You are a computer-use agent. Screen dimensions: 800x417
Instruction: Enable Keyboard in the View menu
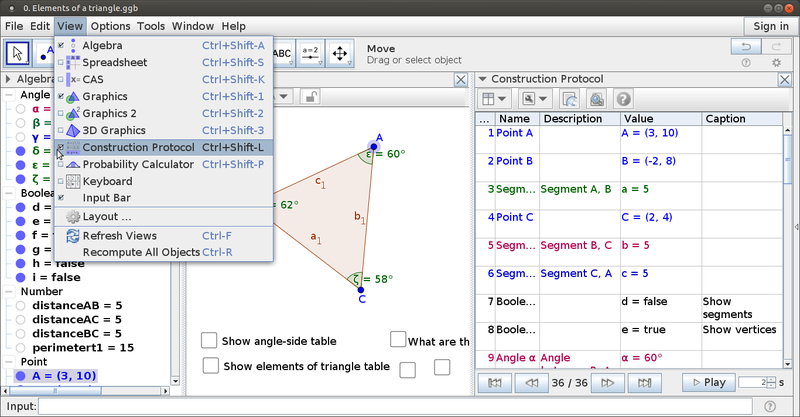coord(164,181)
